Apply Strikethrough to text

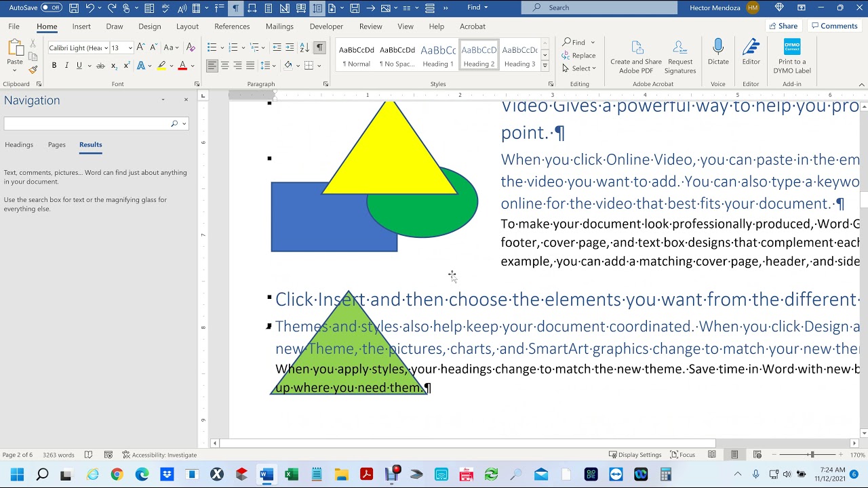(x=100, y=66)
